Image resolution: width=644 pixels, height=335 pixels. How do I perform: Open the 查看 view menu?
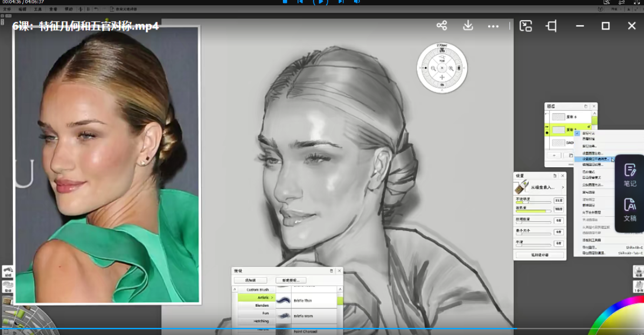tap(53, 9)
